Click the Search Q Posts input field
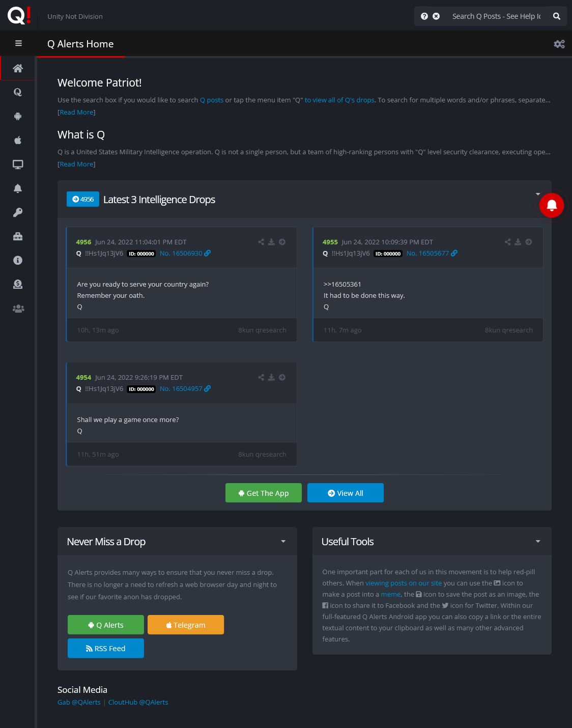Screen dimensions: 572x728 496,16
